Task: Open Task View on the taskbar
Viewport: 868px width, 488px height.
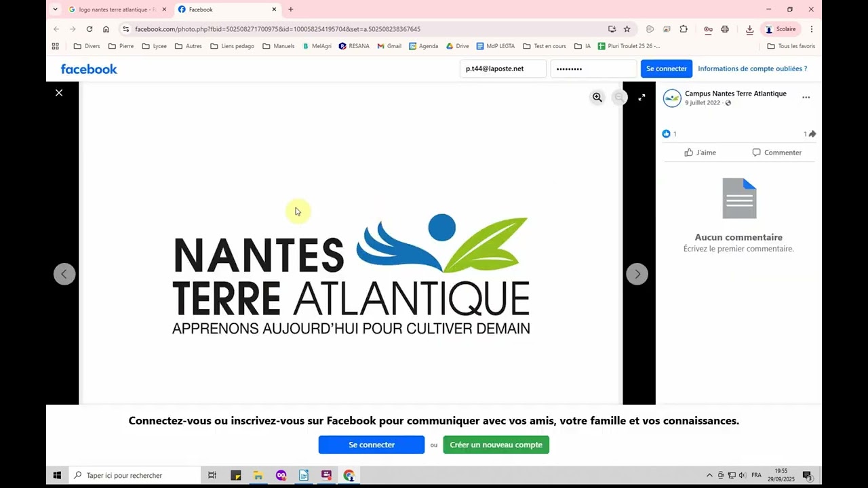Action: 212,475
